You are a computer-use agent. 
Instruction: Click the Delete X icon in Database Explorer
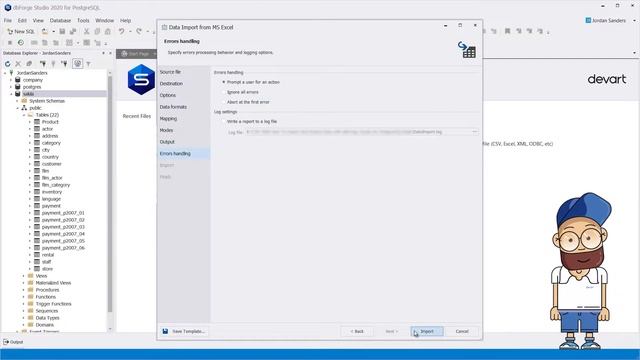point(18,64)
